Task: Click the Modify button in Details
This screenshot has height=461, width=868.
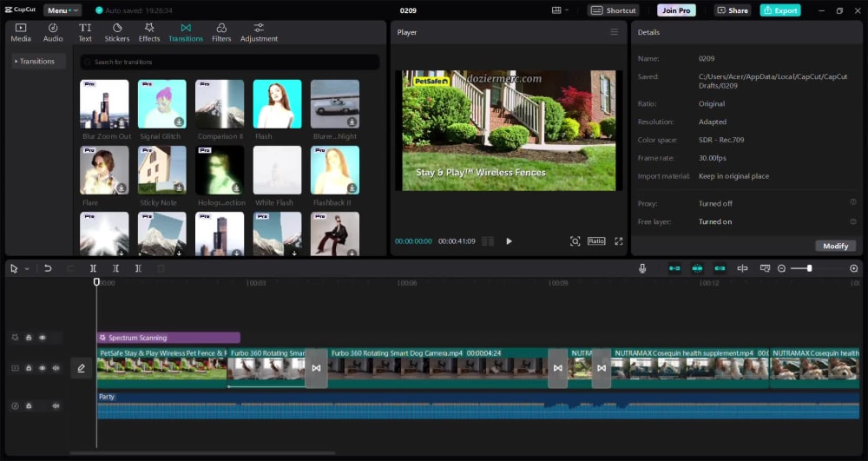Action: pyautogui.click(x=835, y=246)
